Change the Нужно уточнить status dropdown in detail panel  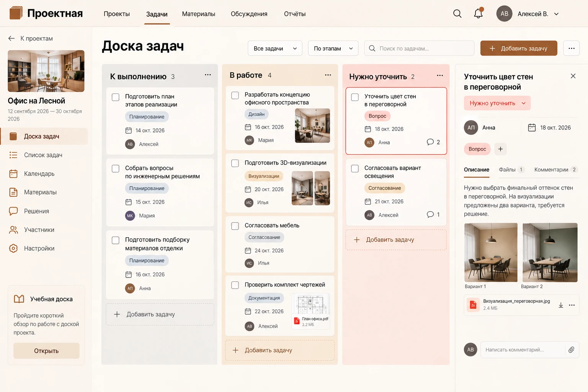click(497, 103)
